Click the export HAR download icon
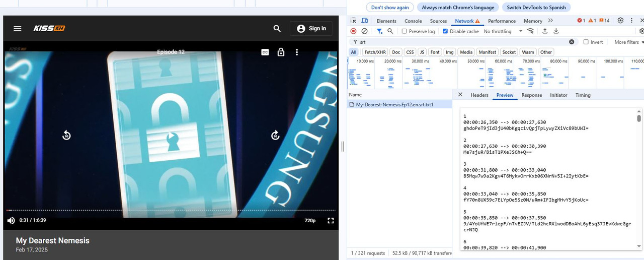 tap(556, 31)
